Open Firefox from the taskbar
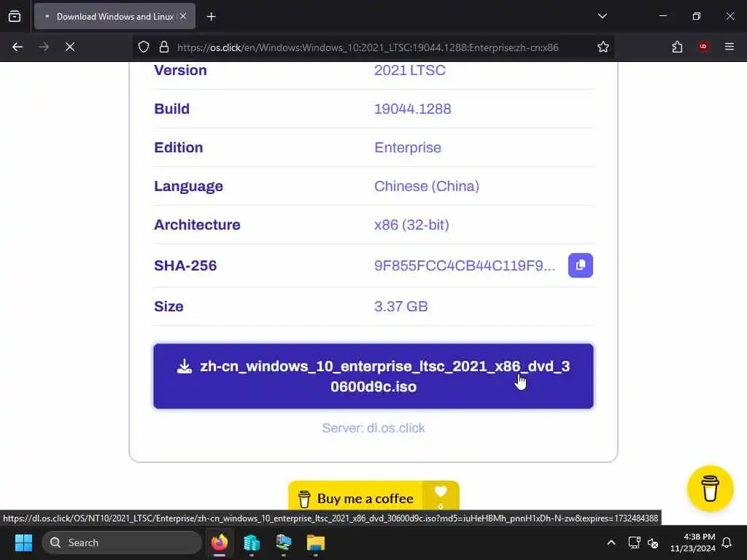747x560 pixels. coord(220,542)
